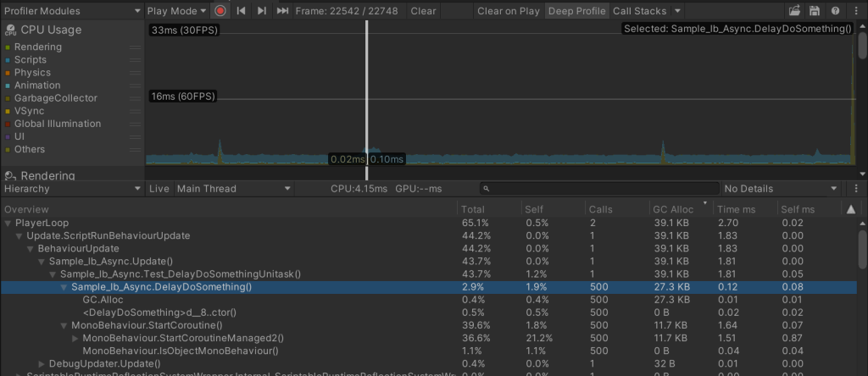Step to the next frame

(x=262, y=11)
